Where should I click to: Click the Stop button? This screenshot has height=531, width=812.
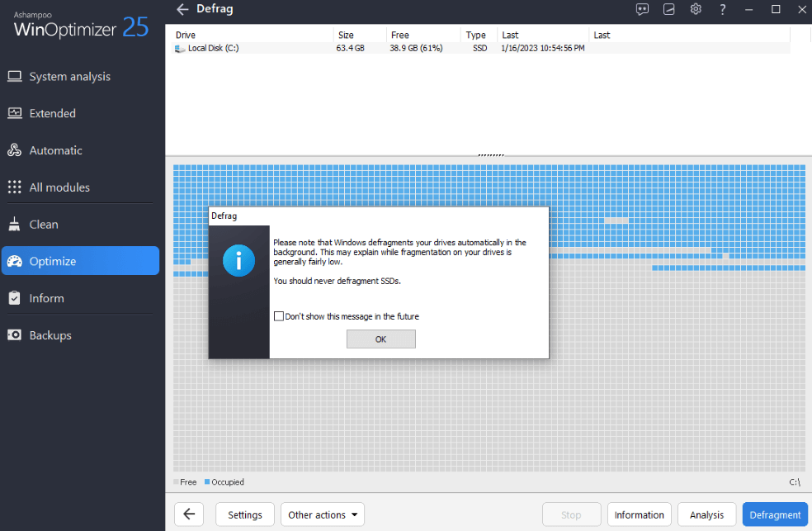pyautogui.click(x=571, y=514)
